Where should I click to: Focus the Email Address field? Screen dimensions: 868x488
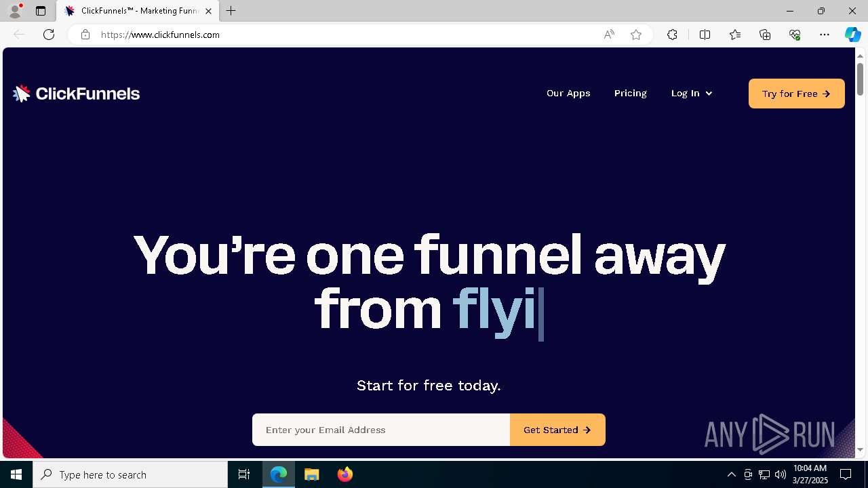[x=381, y=430]
